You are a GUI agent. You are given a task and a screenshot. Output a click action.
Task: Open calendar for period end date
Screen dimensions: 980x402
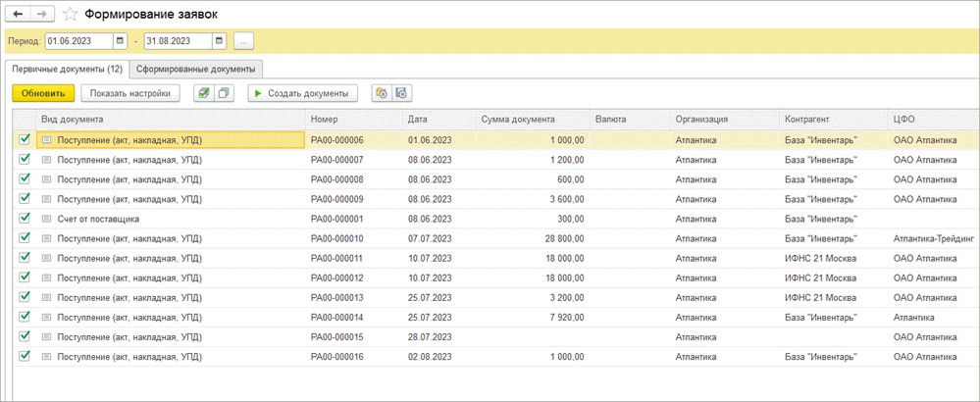(220, 41)
